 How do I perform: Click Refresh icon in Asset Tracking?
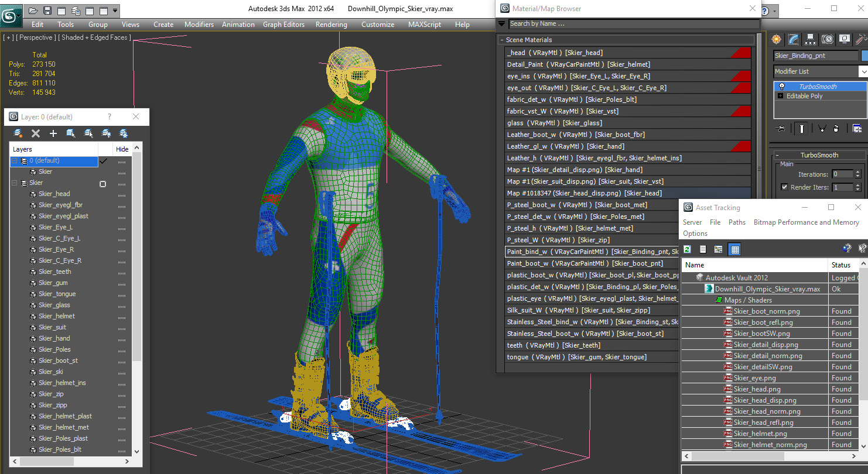687,249
